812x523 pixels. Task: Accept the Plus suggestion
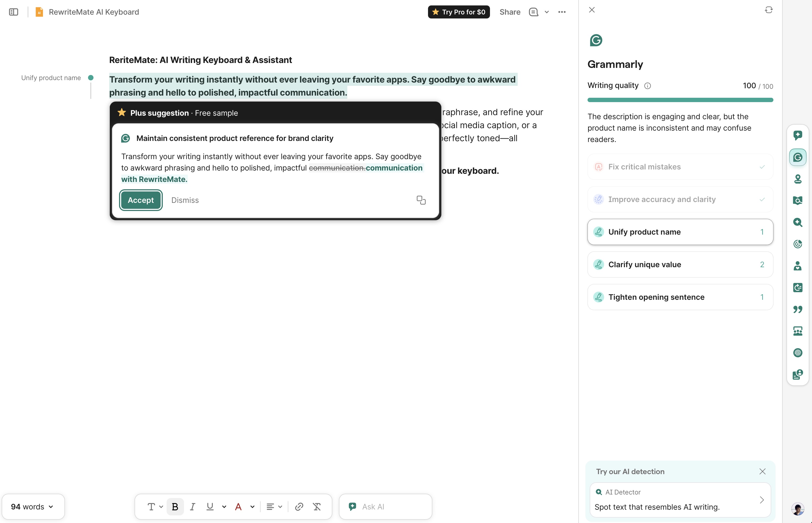(x=141, y=200)
